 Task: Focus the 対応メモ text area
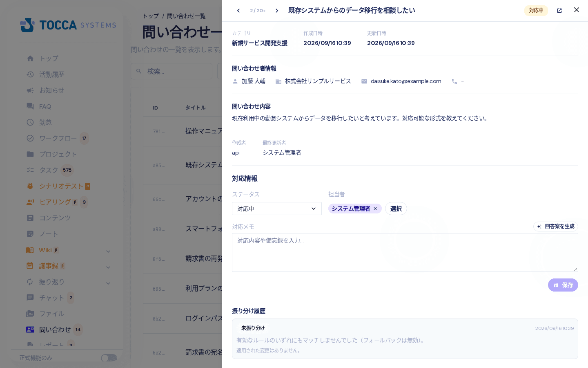tap(405, 252)
